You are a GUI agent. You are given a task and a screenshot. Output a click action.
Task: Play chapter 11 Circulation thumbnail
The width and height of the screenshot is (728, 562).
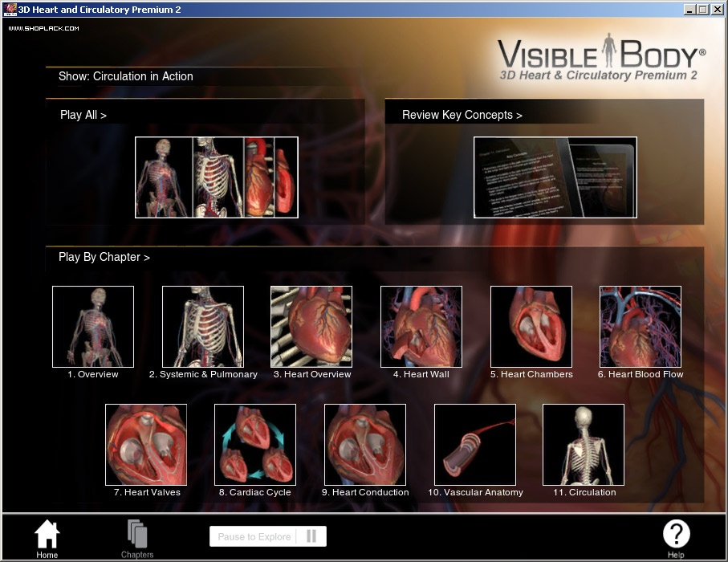[584, 445]
